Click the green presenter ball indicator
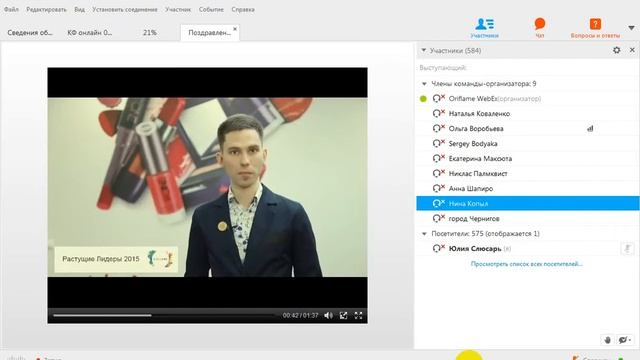 coord(423,99)
